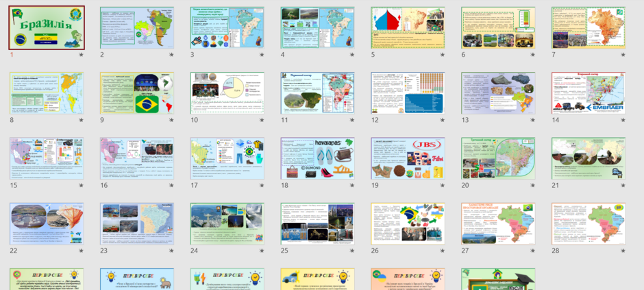Click the transition star icon for slide 18

coord(352,185)
